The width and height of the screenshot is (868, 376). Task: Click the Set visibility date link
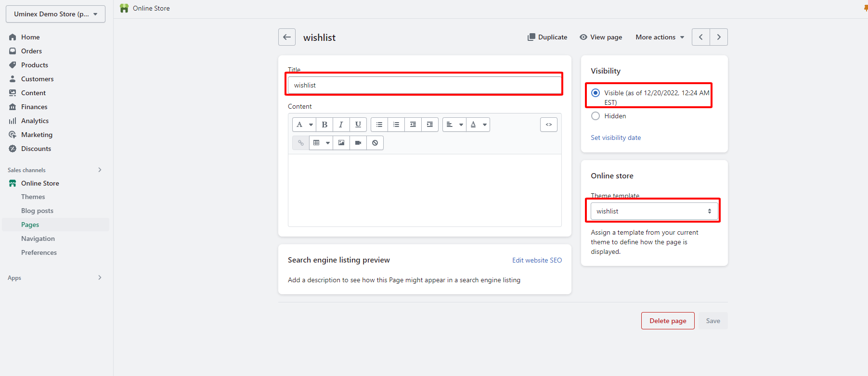616,138
